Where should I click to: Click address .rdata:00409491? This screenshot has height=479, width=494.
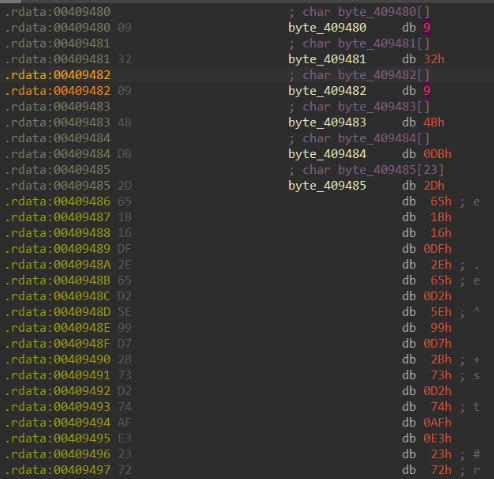pos(57,376)
